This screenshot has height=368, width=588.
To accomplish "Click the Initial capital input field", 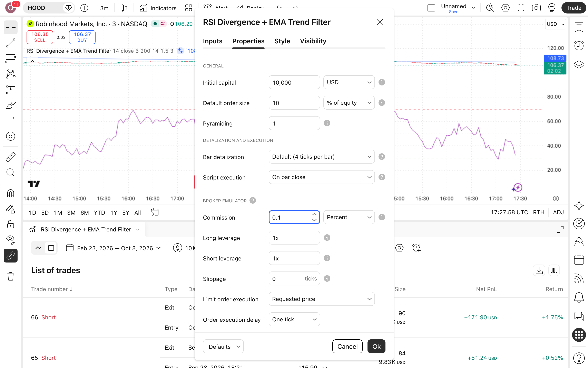I will 294,82.
